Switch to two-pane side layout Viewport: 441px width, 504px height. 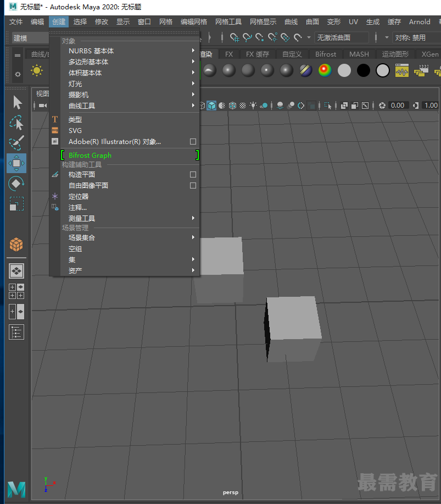[x=16, y=312]
